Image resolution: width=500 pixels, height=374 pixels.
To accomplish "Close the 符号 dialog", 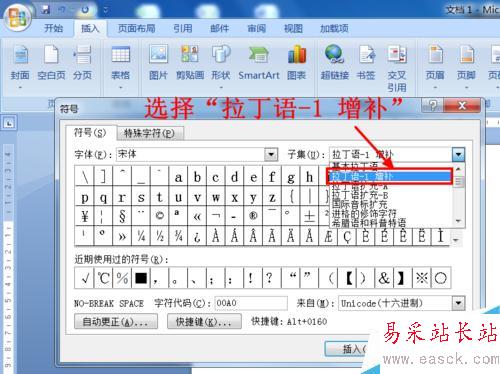I will [462, 106].
